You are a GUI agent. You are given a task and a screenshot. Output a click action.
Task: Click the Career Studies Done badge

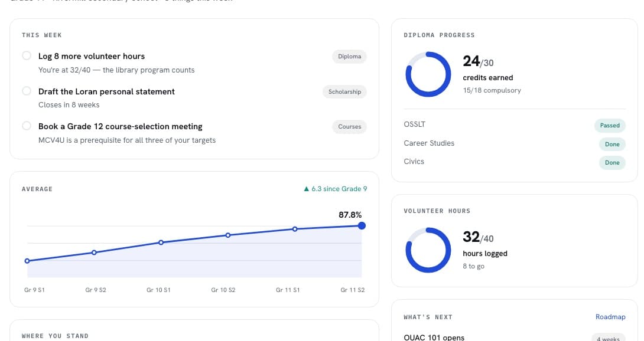pos(612,145)
